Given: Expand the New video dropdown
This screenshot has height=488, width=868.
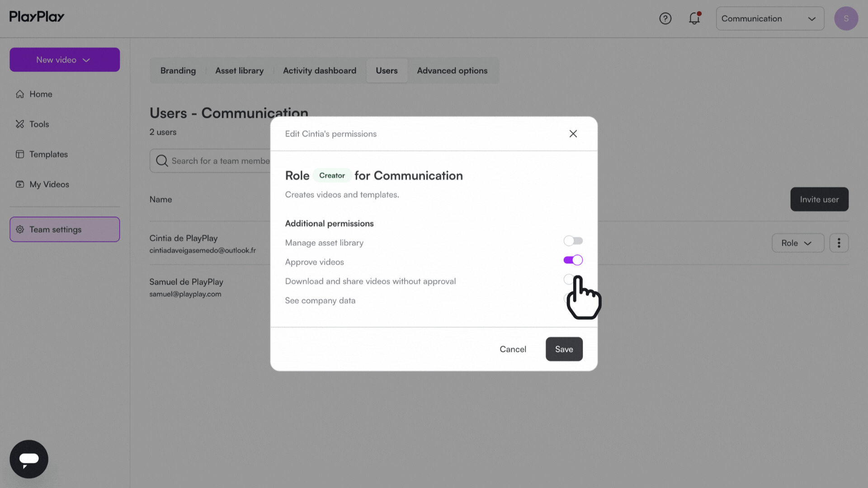Looking at the screenshot, I should (x=65, y=60).
